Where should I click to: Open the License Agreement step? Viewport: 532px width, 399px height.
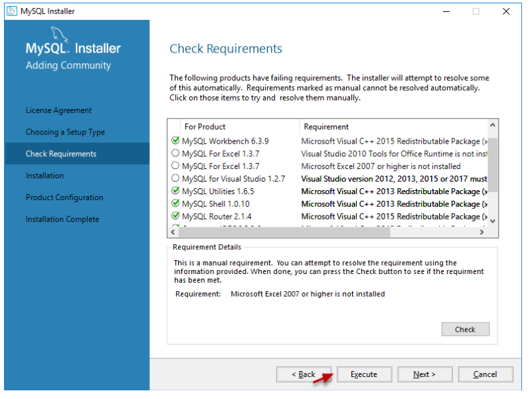point(58,110)
